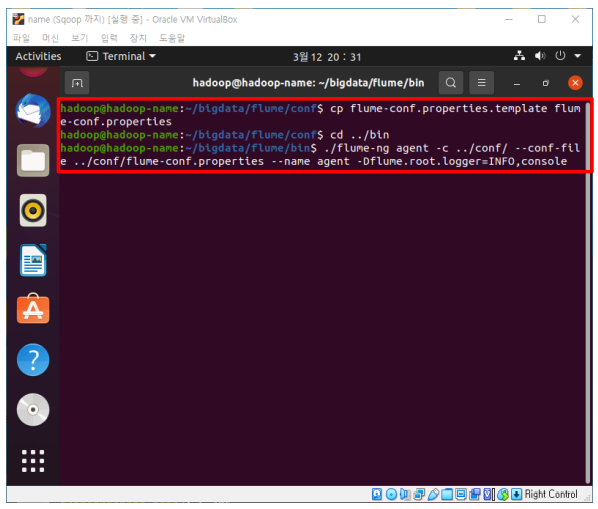Click the Activities button
Image resolution: width=598 pixels, height=509 pixels.
click(x=38, y=56)
